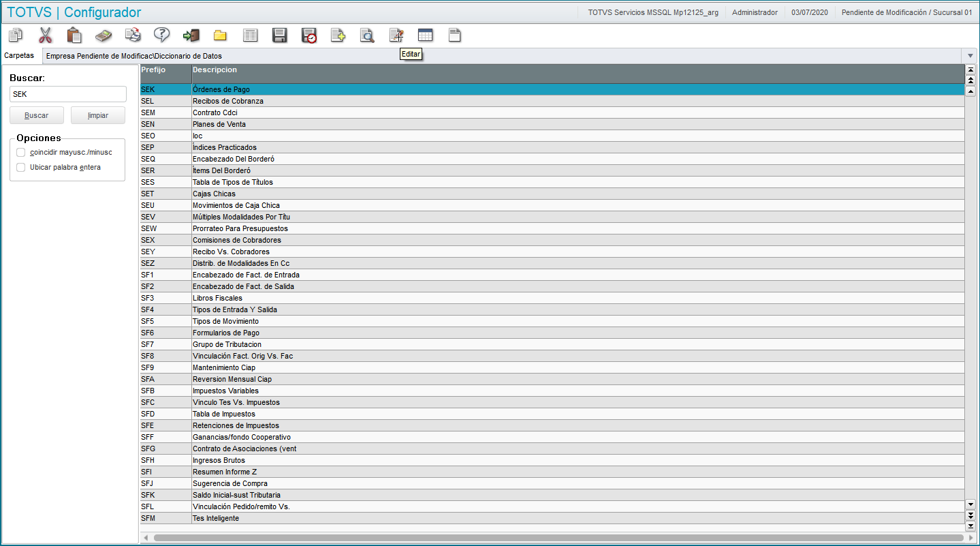Select the Encabezado Del Borderó row

tap(552, 159)
